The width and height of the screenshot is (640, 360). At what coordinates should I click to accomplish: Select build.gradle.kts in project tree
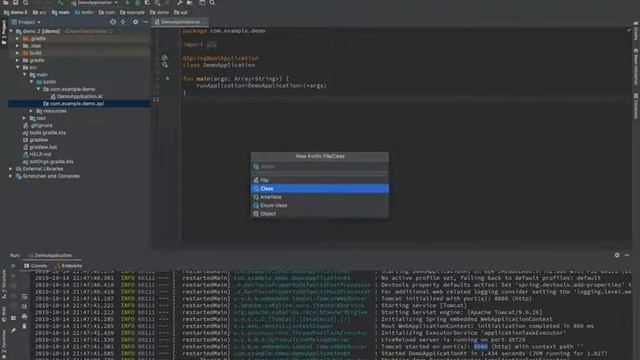[47, 133]
